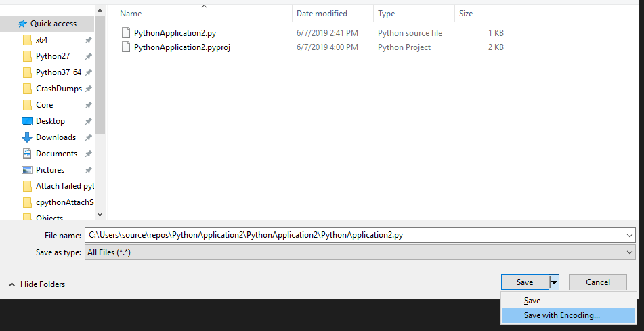Click the pin icon beside Core

pyautogui.click(x=88, y=105)
